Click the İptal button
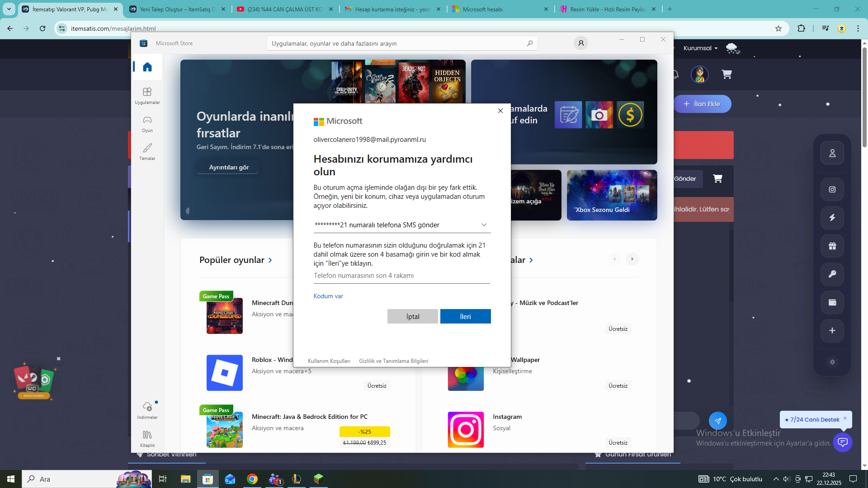868x488 pixels. (x=413, y=316)
